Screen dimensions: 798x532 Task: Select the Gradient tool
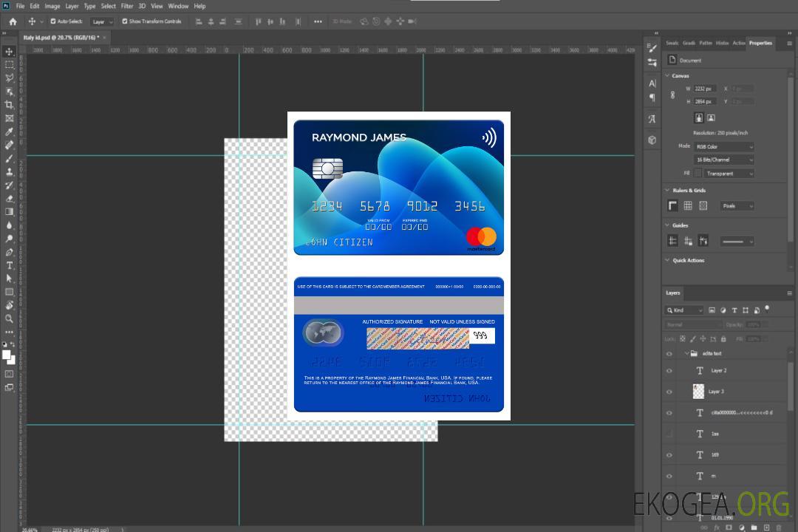click(x=9, y=212)
